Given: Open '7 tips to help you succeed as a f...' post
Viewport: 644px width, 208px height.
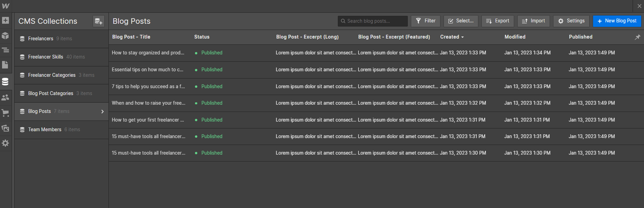Looking at the screenshot, I should coord(148,86).
